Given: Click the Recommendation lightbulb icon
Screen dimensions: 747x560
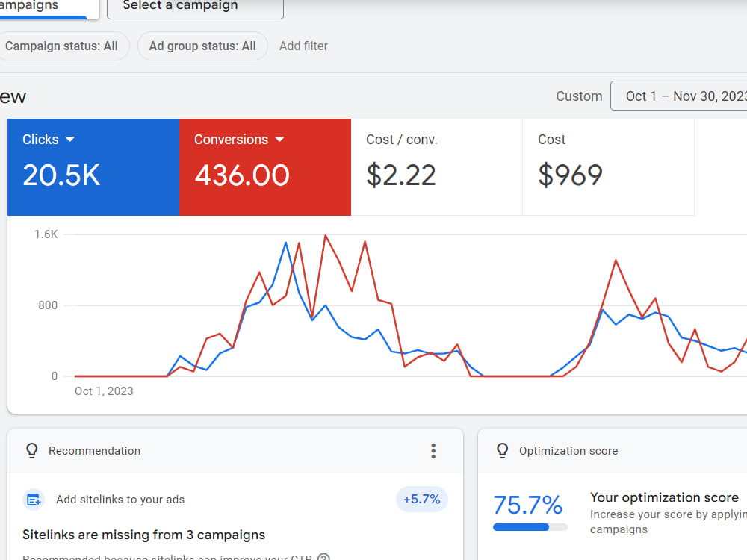Looking at the screenshot, I should coord(32,450).
